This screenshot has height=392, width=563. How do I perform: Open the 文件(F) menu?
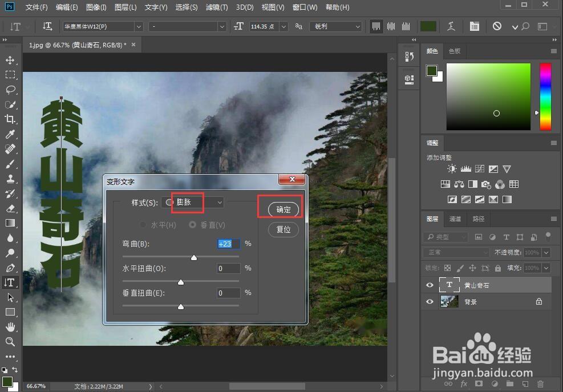tap(37, 7)
